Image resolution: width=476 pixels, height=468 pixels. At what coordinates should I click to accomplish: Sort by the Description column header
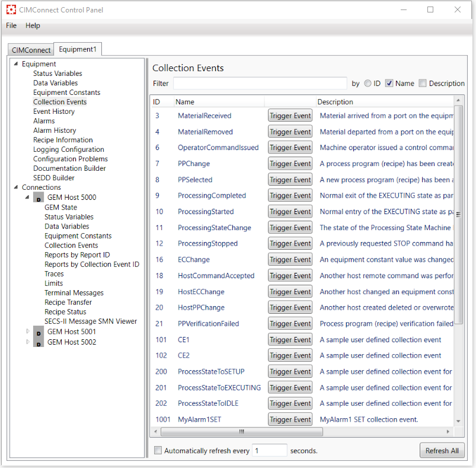384,102
